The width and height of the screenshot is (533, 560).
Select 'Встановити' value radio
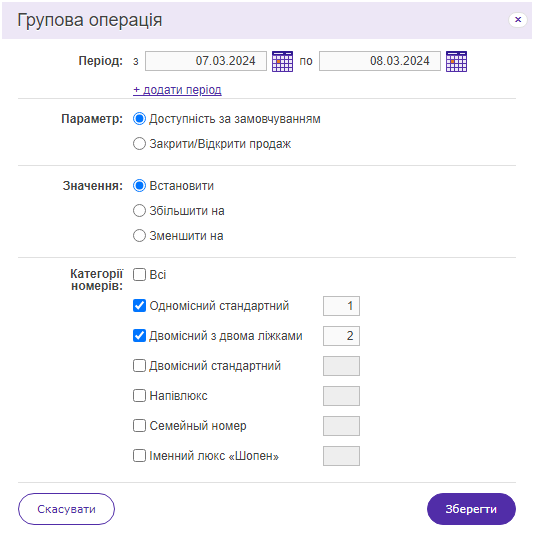[x=139, y=186]
